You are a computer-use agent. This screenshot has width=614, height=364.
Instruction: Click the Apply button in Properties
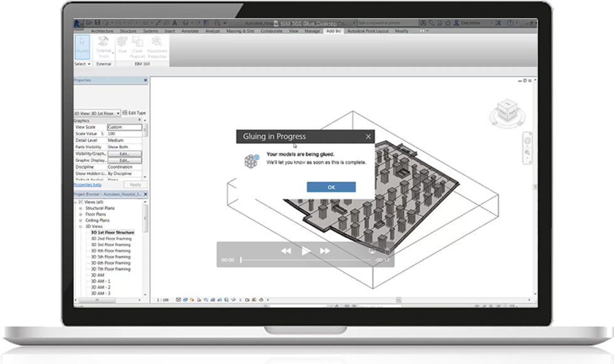pos(135,185)
